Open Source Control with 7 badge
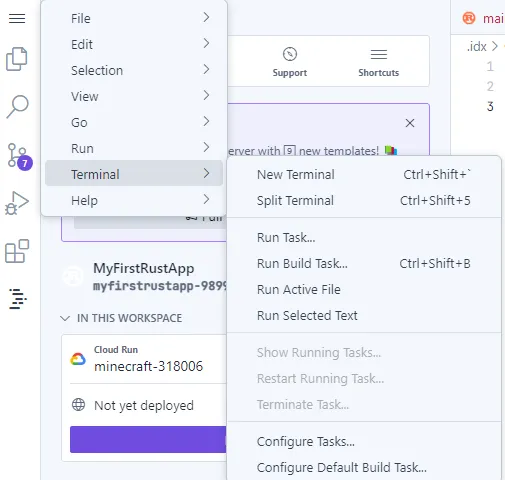505x480 pixels. (x=19, y=156)
